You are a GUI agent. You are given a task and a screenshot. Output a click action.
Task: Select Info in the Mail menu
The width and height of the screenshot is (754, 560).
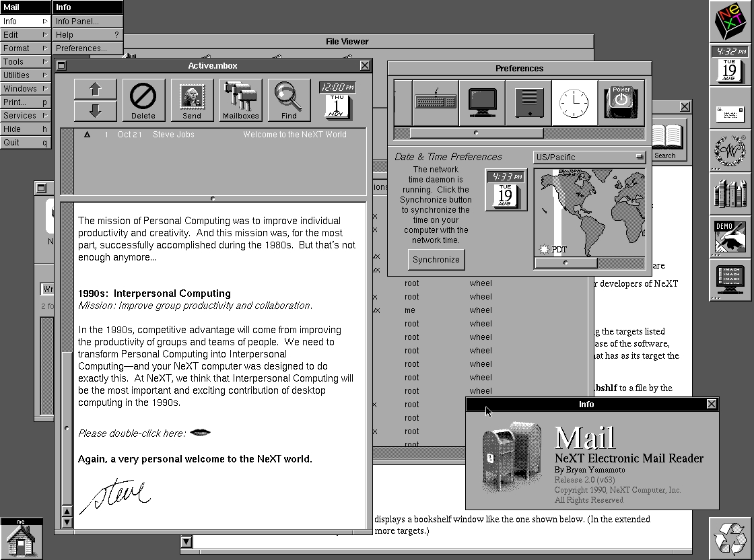(25, 21)
